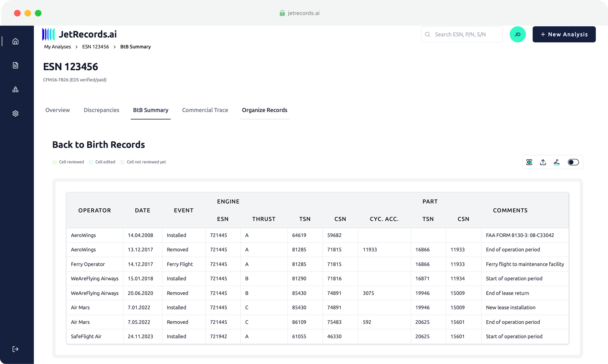
Task: Switch to the Discrepancies tab
Action: pos(101,110)
